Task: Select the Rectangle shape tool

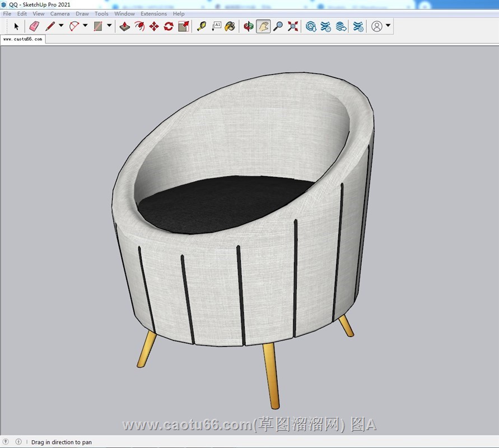Action: click(98, 26)
